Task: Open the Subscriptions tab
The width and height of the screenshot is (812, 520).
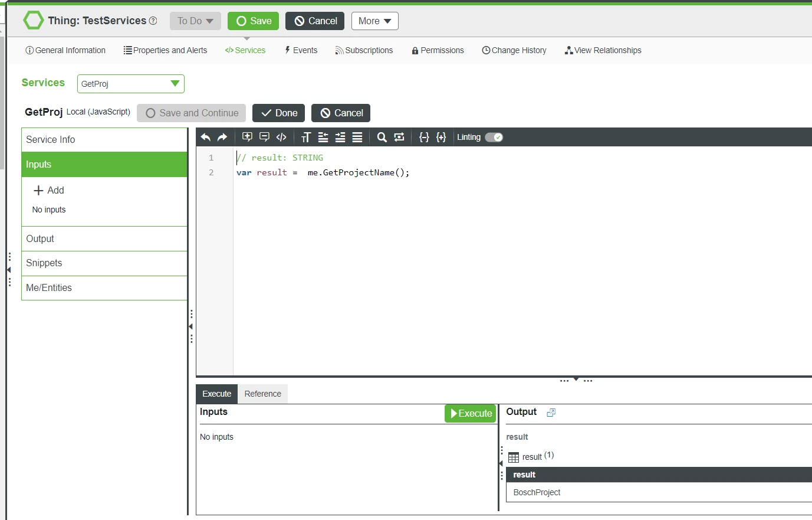Action: click(364, 50)
